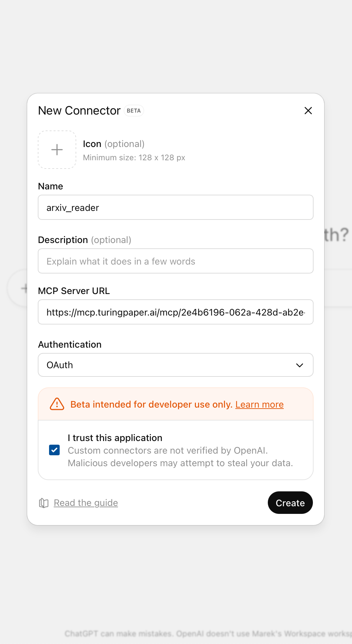Click the BETA badge next to title
352x644 pixels.
[x=134, y=111]
